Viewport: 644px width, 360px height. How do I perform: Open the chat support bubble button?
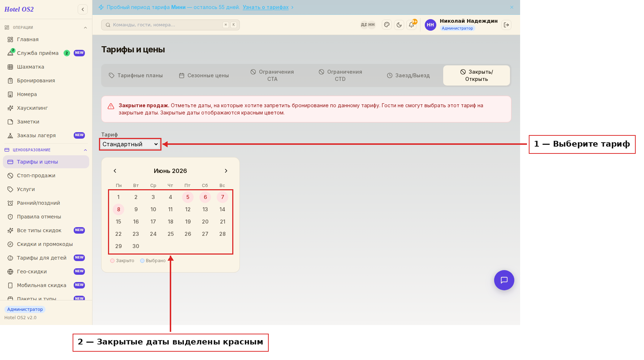[504, 280]
